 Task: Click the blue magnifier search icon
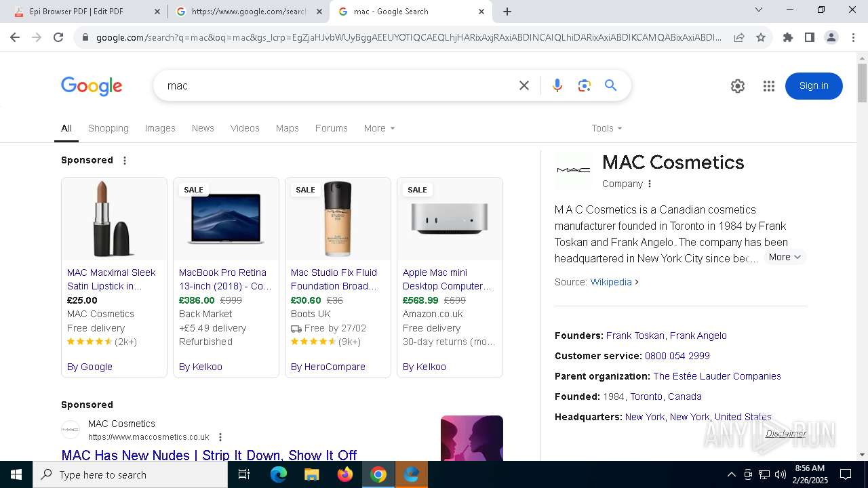611,85
